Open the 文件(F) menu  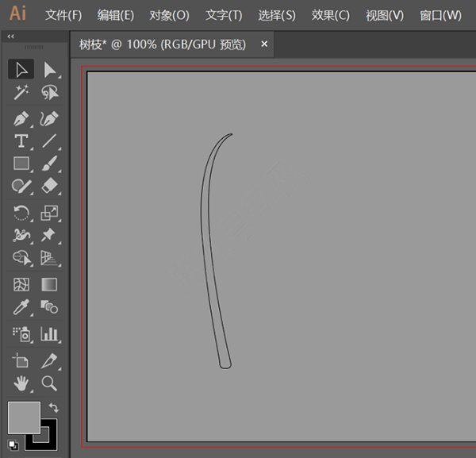pyautogui.click(x=63, y=15)
